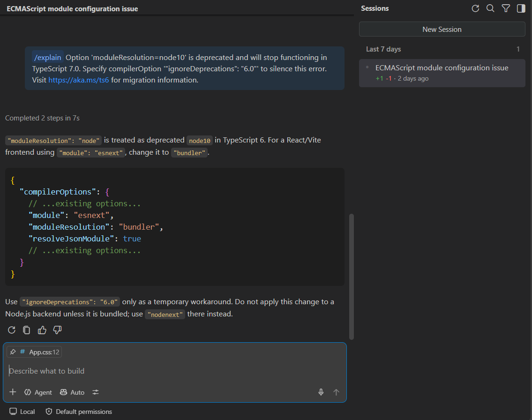Screen dimensions: 532x420
Task: Open the Default permissions selector
Action: pyautogui.click(x=79, y=412)
